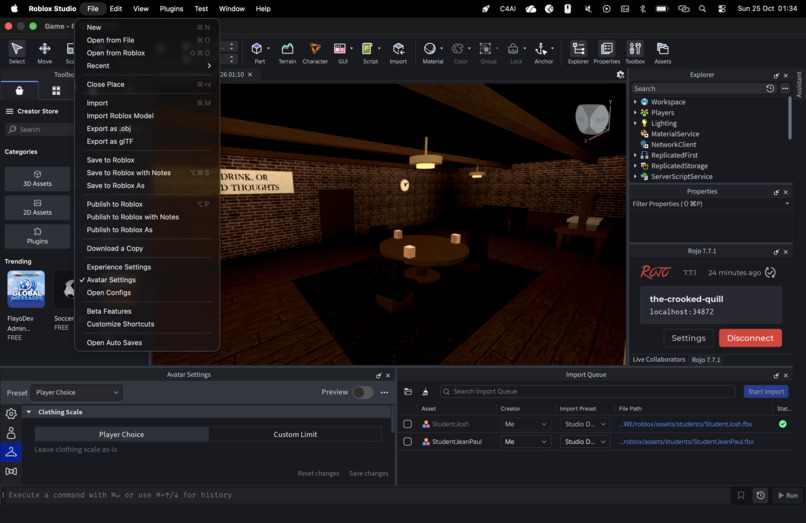The height and width of the screenshot is (523, 806).
Task: Open Import Queue folder icon
Action: [408, 392]
